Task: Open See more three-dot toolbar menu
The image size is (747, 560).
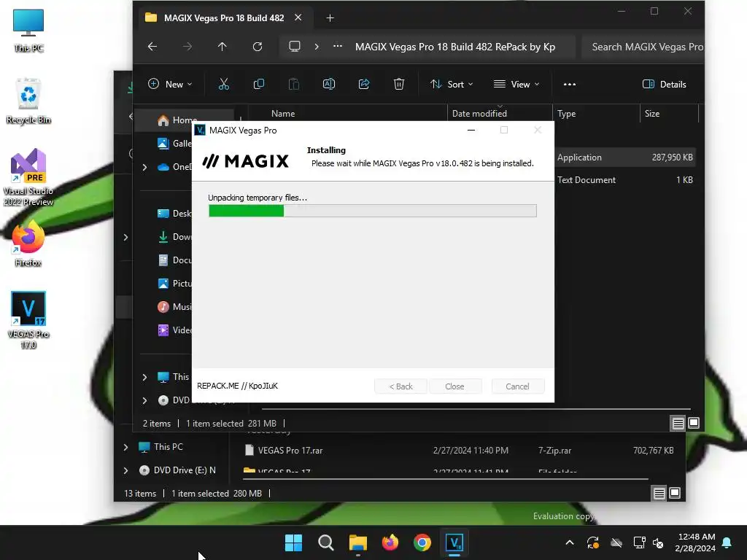Action: 569,85
